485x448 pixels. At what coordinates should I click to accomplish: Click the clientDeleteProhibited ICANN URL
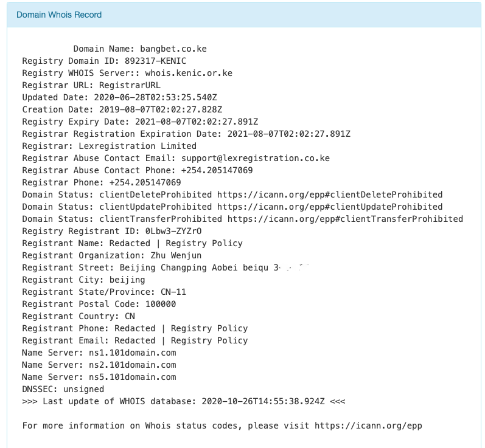pos(330,195)
